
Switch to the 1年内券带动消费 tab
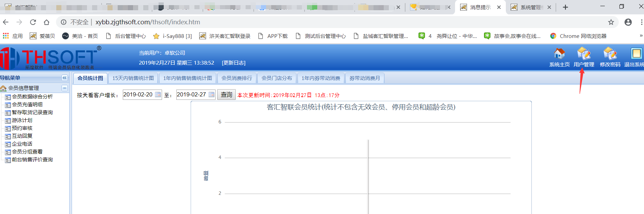click(x=321, y=78)
